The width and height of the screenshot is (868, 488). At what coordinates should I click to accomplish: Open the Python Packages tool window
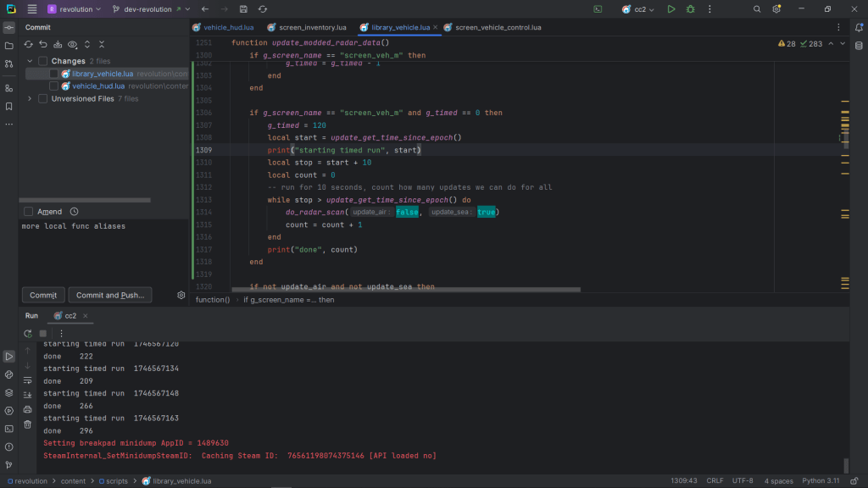click(x=9, y=392)
